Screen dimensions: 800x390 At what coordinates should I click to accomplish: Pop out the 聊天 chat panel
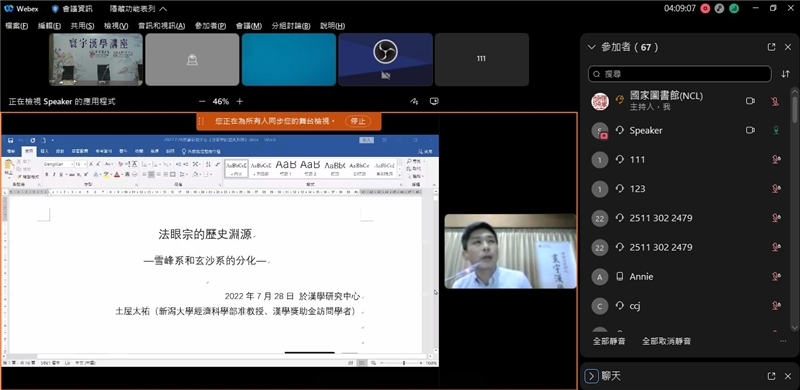[771, 376]
